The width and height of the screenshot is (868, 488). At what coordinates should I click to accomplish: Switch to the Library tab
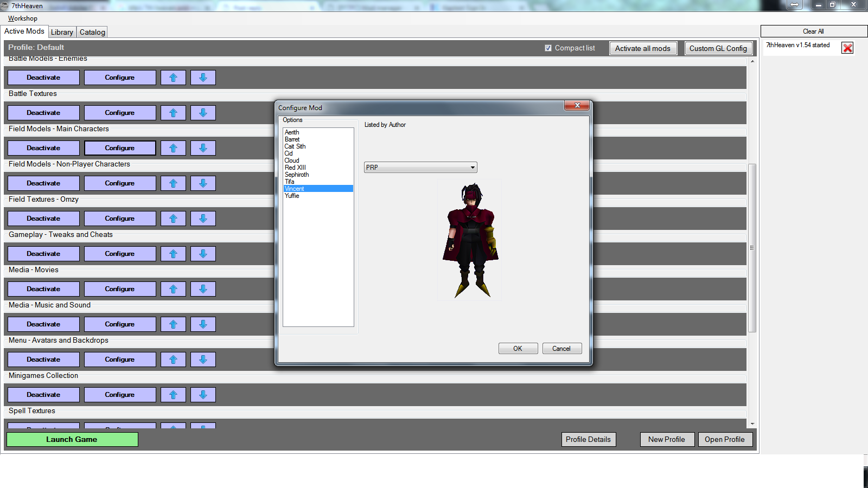click(x=62, y=32)
